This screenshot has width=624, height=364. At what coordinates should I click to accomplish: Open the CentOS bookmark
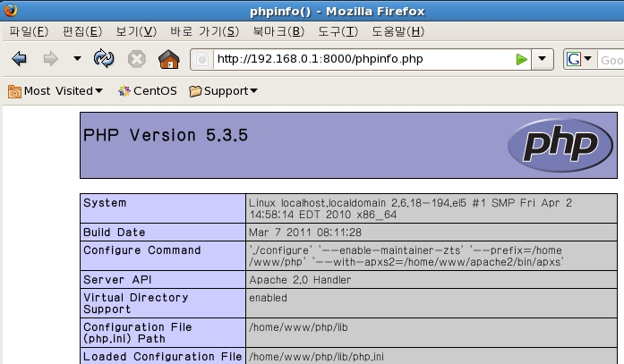point(147,91)
